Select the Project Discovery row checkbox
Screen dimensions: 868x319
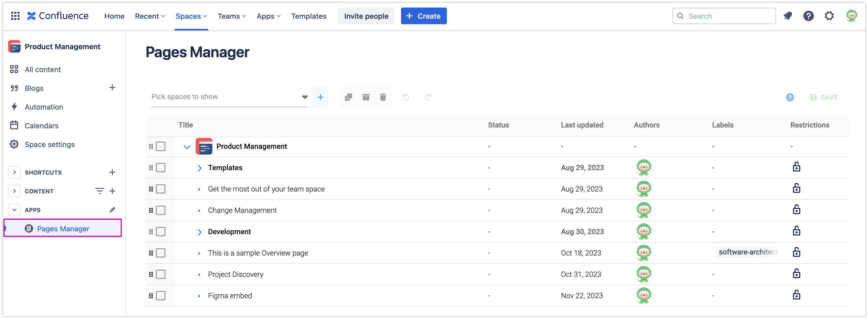coord(161,274)
